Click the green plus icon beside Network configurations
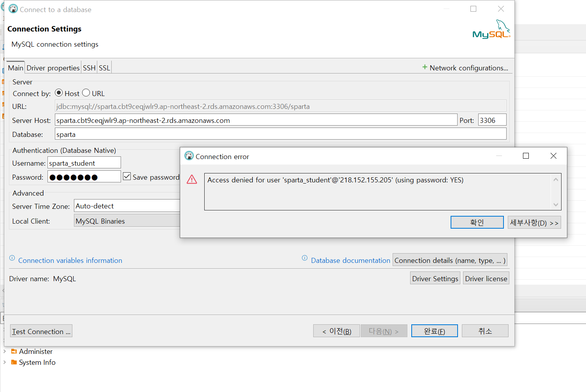The width and height of the screenshot is (586, 392). 425,67
